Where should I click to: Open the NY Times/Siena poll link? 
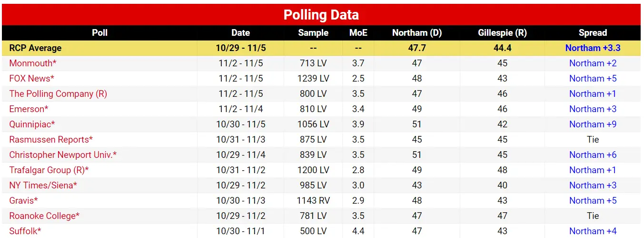coord(43,186)
